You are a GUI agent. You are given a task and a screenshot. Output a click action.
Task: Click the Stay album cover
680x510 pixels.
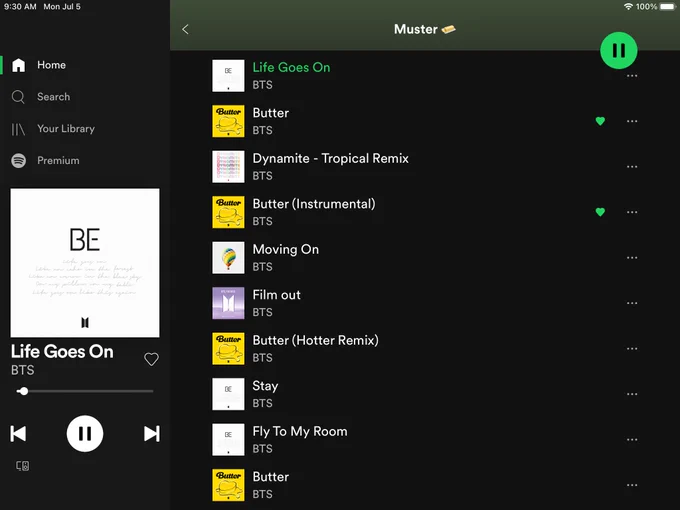point(228,394)
